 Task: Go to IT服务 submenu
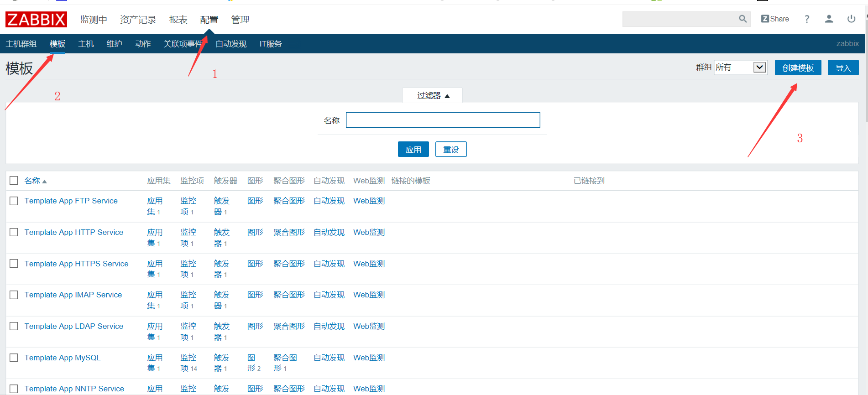[271, 44]
